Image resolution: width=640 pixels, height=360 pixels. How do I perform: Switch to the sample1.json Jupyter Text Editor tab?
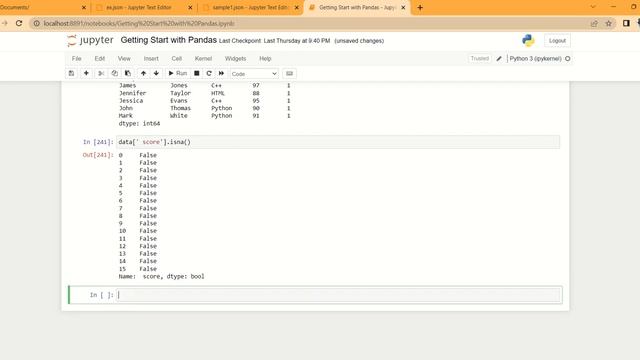[250, 7]
